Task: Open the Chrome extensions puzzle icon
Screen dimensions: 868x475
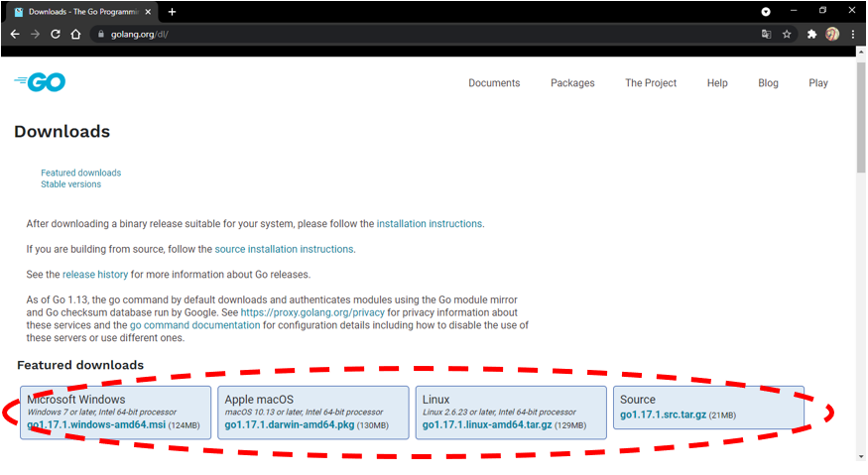Action: pos(811,34)
